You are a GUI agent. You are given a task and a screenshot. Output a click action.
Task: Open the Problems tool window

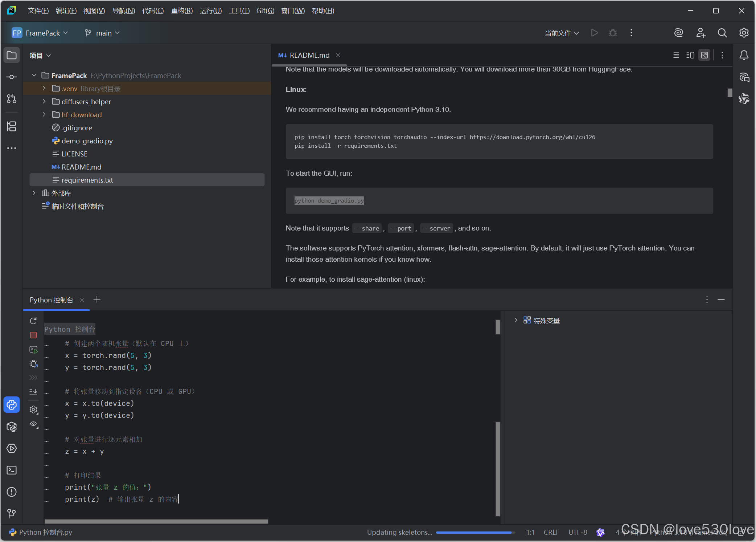tap(12, 492)
